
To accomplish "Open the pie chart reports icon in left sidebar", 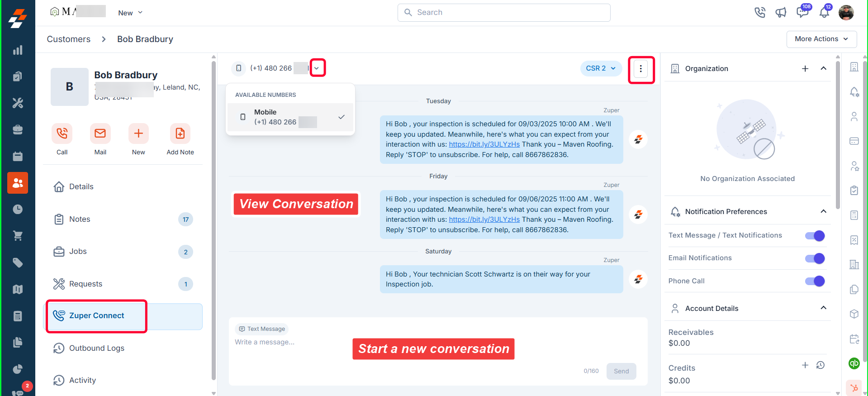I will click(18, 369).
